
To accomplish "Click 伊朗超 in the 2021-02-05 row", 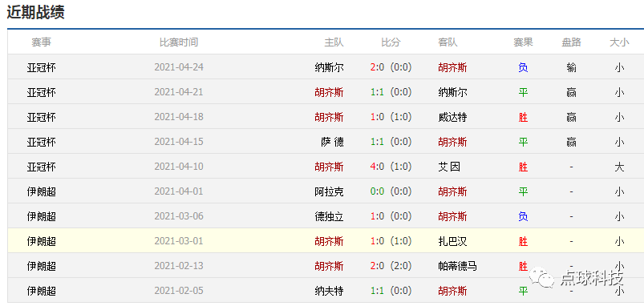I will coord(42,292).
